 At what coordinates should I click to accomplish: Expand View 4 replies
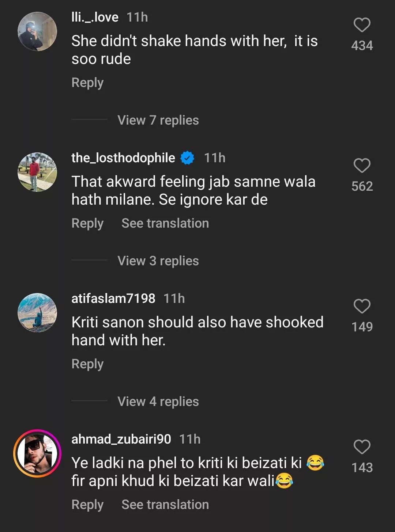point(158,402)
